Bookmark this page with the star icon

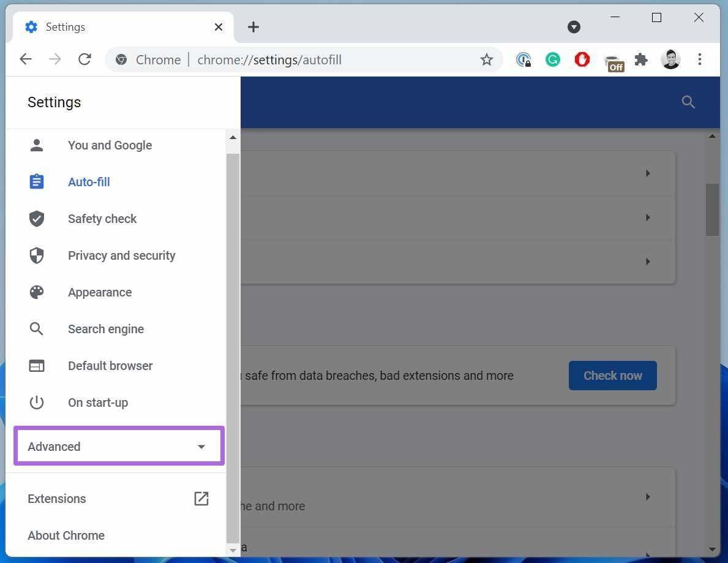pyautogui.click(x=486, y=59)
